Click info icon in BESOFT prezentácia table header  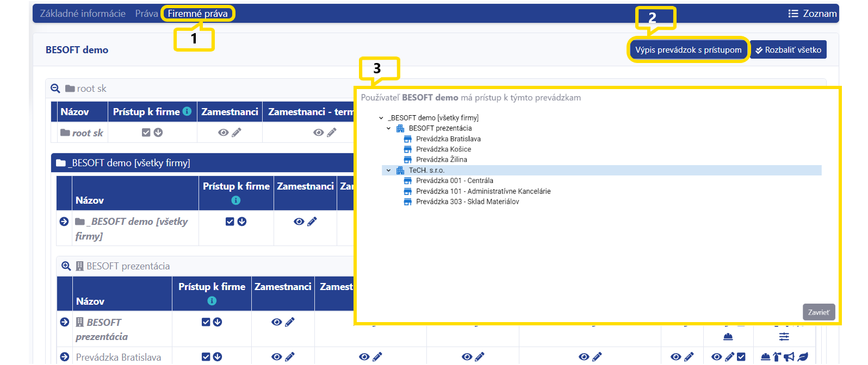[x=212, y=301]
